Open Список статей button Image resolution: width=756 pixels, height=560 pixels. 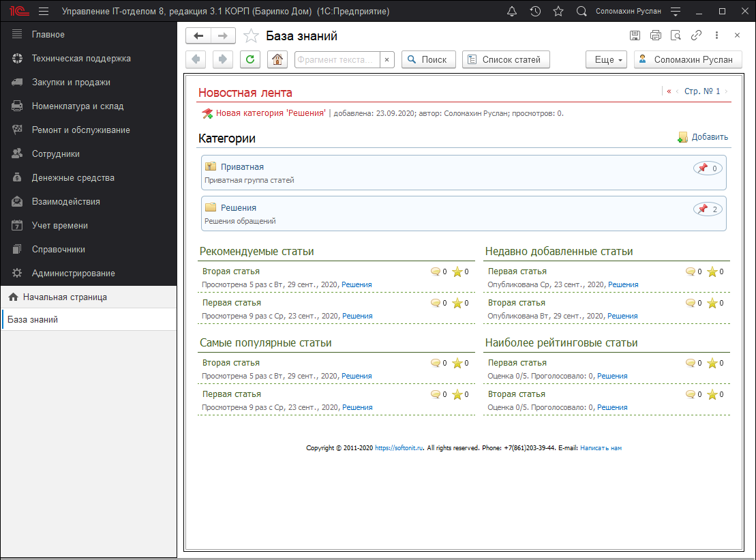point(505,60)
